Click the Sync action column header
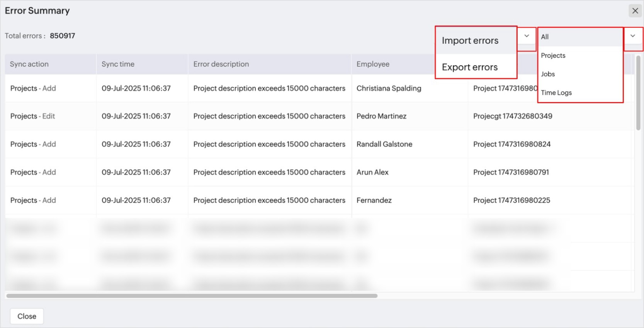Screen dimensions: 644x328 (29, 64)
